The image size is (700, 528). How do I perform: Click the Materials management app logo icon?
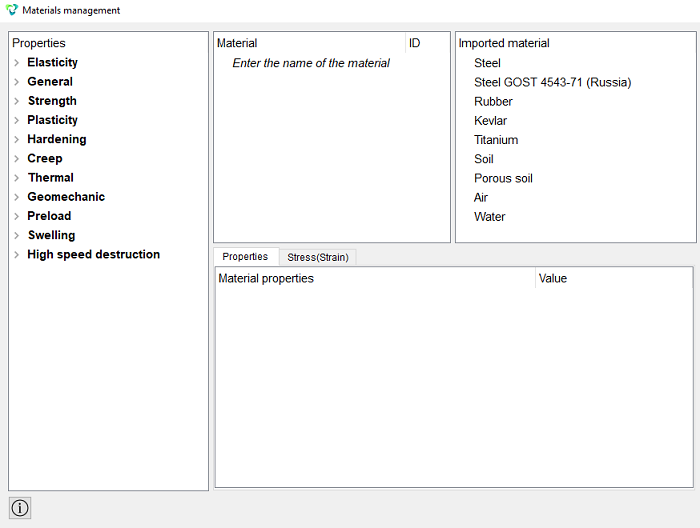(x=12, y=10)
